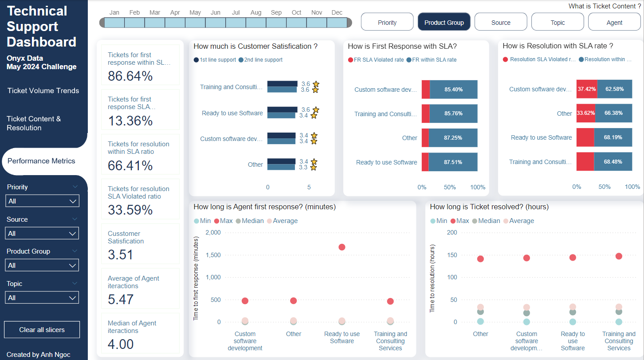Click the FR SLA Violated rate legend dot
The image size is (644, 360).
[350, 60]
